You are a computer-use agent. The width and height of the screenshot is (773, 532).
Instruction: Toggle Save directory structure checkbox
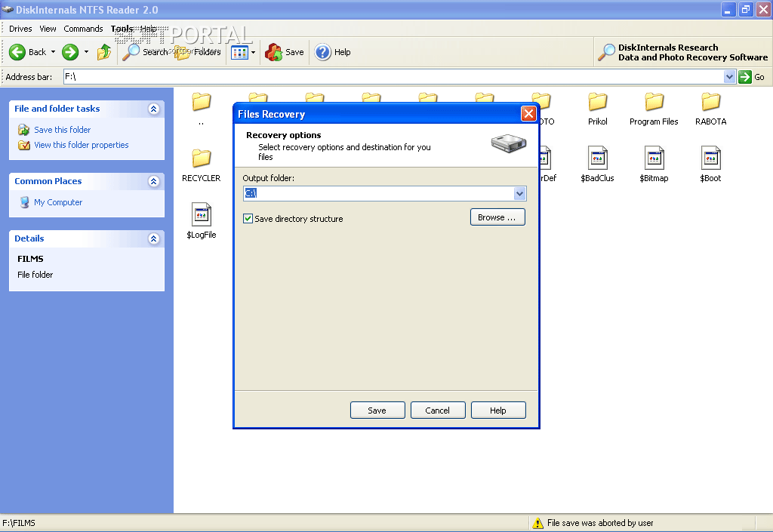(248, 219)
